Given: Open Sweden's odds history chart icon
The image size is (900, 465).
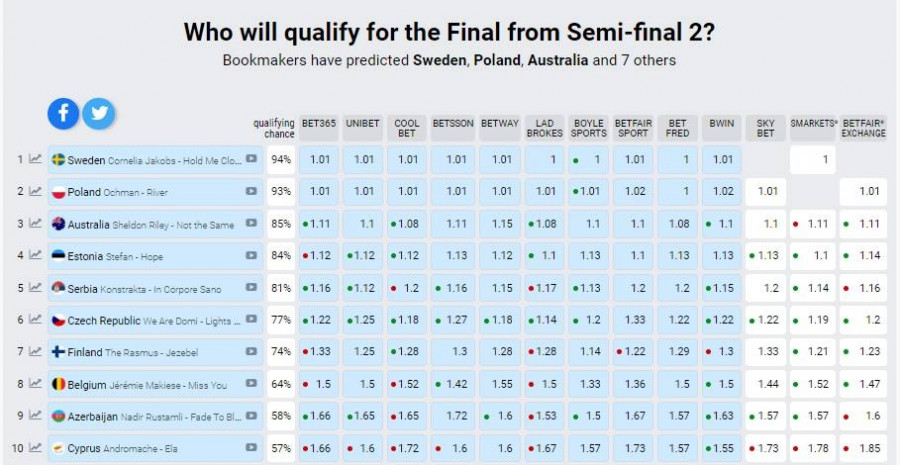Looking at the screenshot, I should [35, 159].
